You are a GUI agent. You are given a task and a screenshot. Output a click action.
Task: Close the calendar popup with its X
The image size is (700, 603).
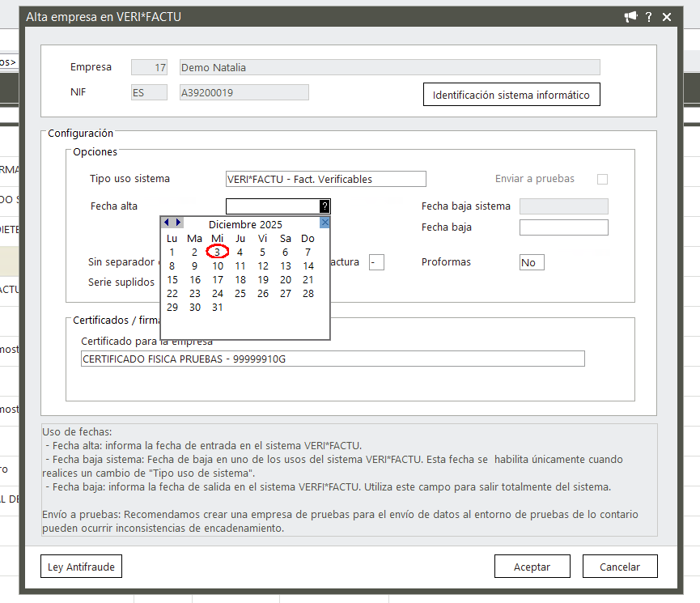[325, 223]
